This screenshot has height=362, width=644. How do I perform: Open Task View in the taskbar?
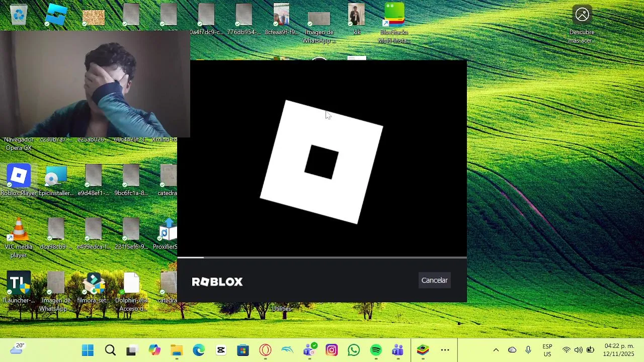(131, 350)
